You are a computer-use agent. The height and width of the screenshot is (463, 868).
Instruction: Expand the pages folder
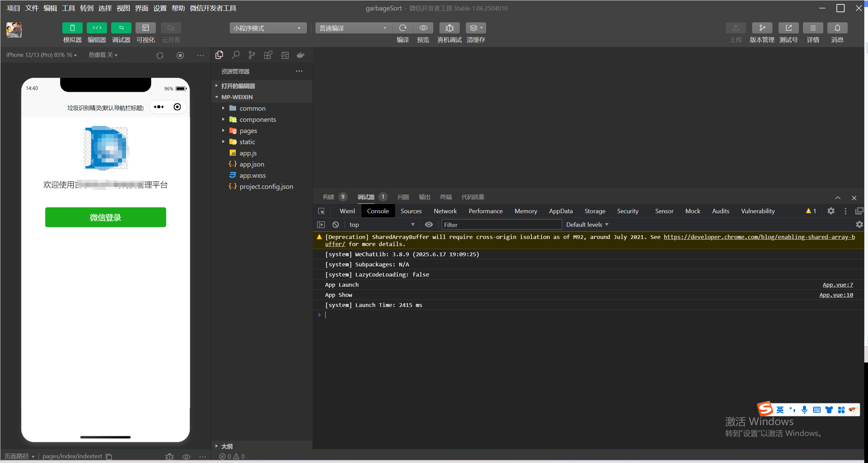click(248, 131)
